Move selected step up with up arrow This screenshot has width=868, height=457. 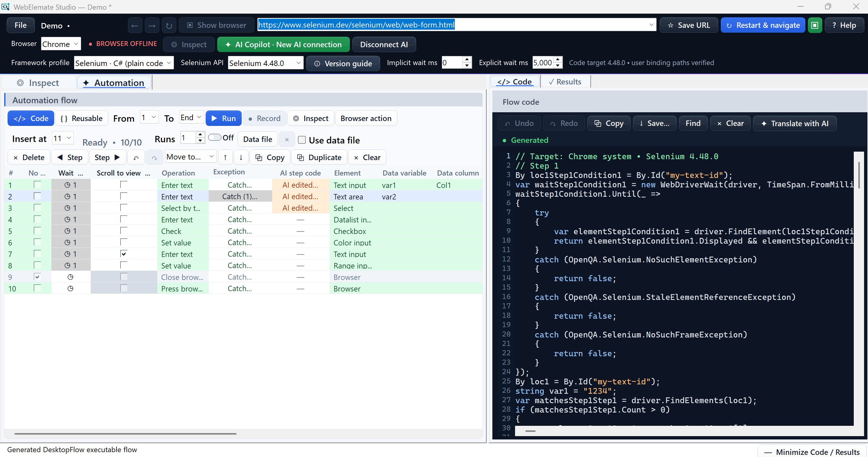pyautogui.click(x=225, y=157)
